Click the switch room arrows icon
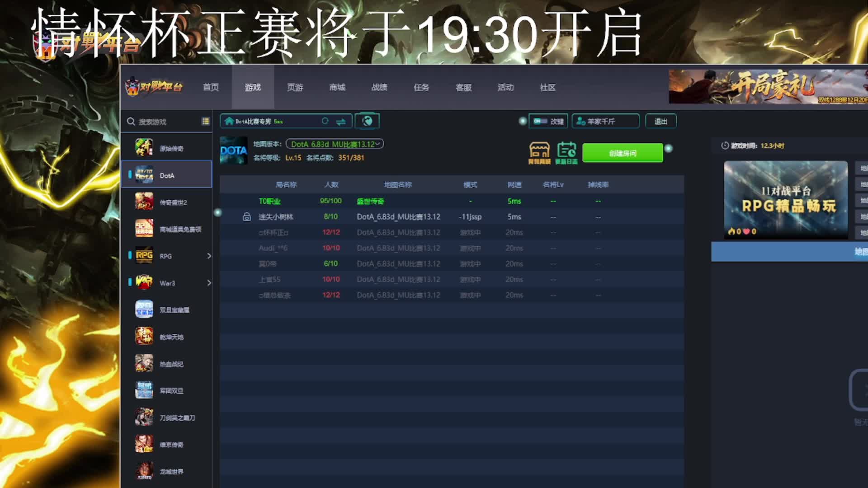Viewport: 868px width, 488px height. click(x=341, y=121)
